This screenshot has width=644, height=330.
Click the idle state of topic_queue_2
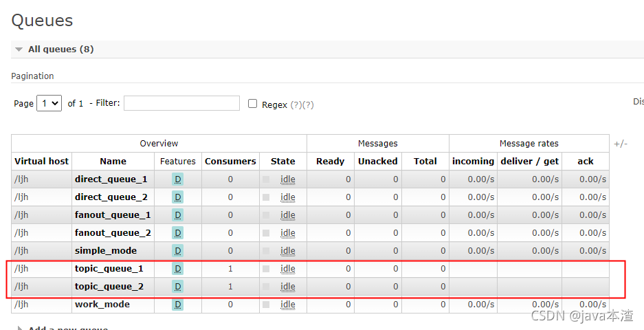click(287, 287)
